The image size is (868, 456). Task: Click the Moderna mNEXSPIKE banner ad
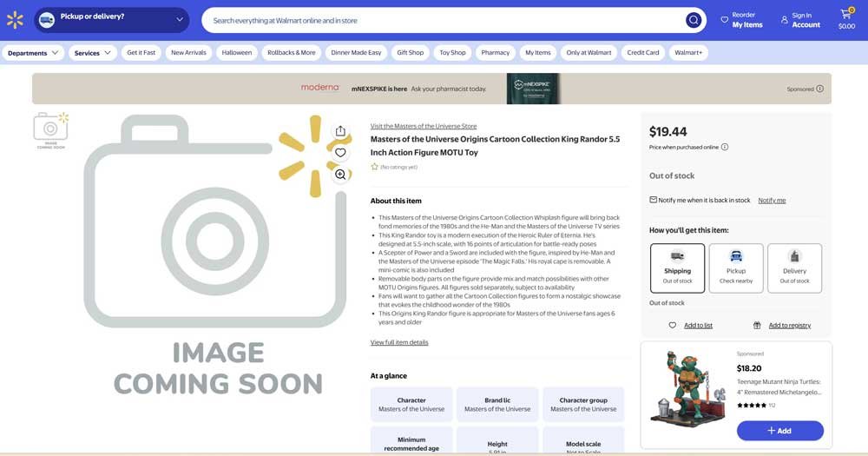[x=431, y=89]
